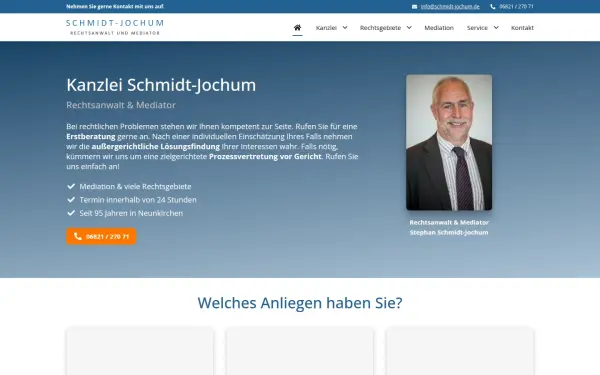
Task: Open the first card under Welches Anliegen
Action: point(140,351)
